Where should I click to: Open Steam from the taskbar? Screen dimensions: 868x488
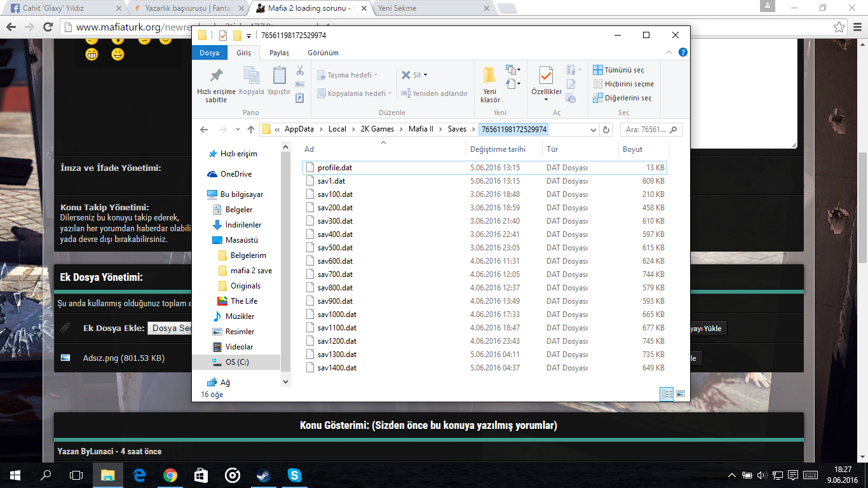[x=262, y=475]
